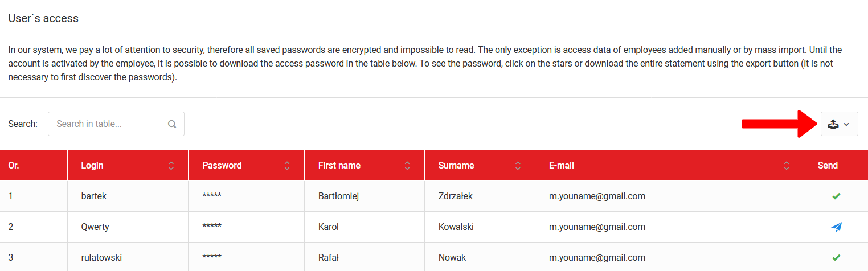Click the Search in table field

tap(108, 124)
